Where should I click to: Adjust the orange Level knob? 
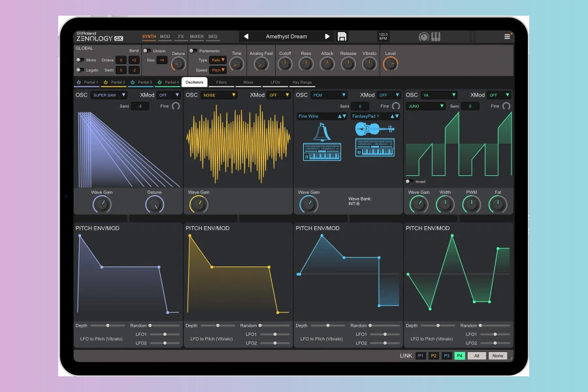pyautogui.click(x=391, y=64)
